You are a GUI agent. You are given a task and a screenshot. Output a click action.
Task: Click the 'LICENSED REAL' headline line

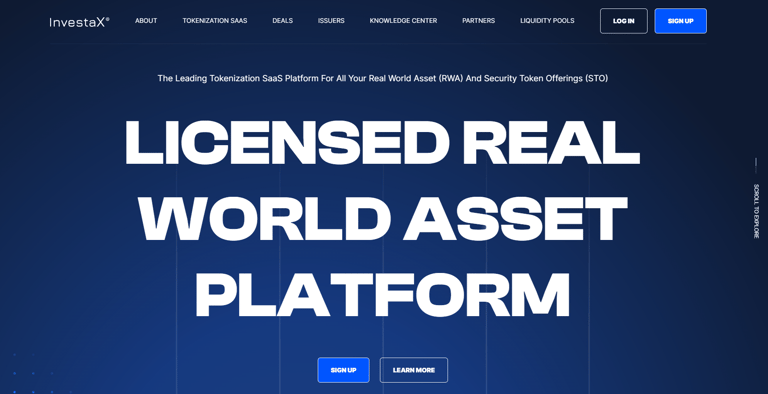(x=382, y=142)
